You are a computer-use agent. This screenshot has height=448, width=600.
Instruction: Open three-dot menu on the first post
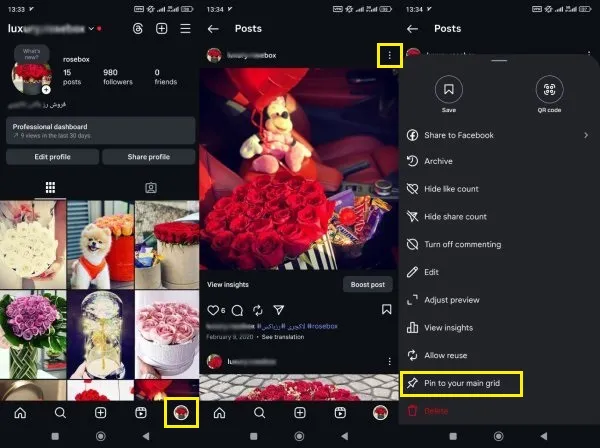pos(390,55)
